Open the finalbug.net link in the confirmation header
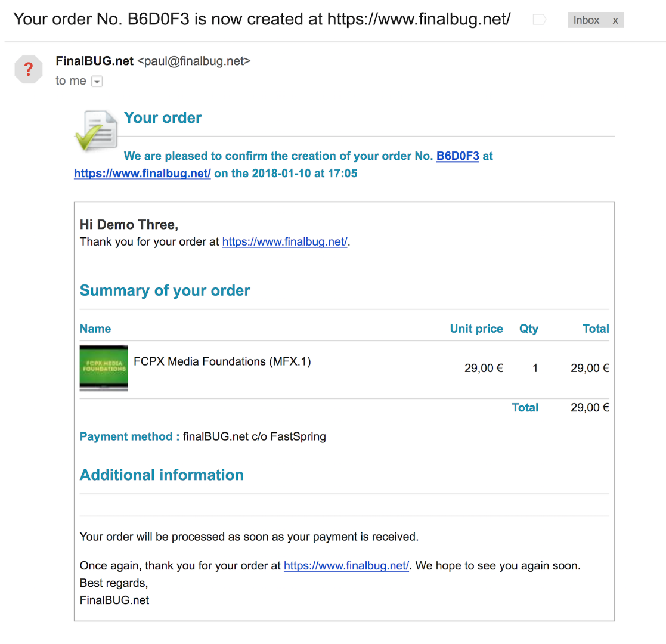 (x=143, y=174)
